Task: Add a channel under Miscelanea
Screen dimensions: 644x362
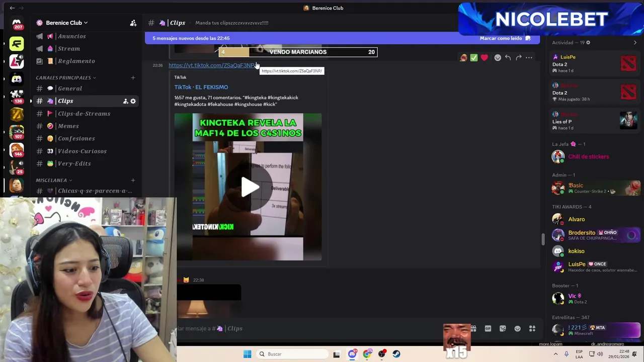Action: pos(133,180)
